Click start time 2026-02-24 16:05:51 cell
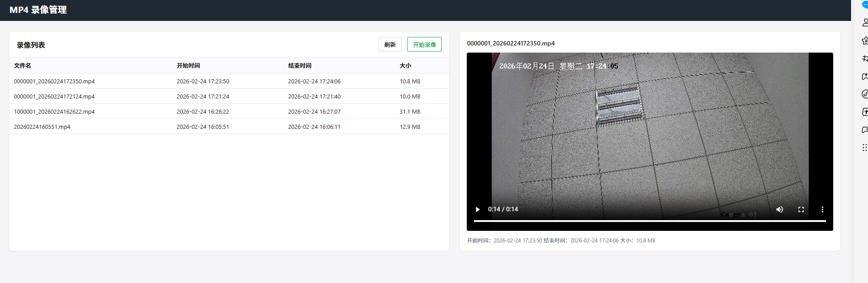Image resolution: width=868 pixels, height=283 pixels. [203, 127]
